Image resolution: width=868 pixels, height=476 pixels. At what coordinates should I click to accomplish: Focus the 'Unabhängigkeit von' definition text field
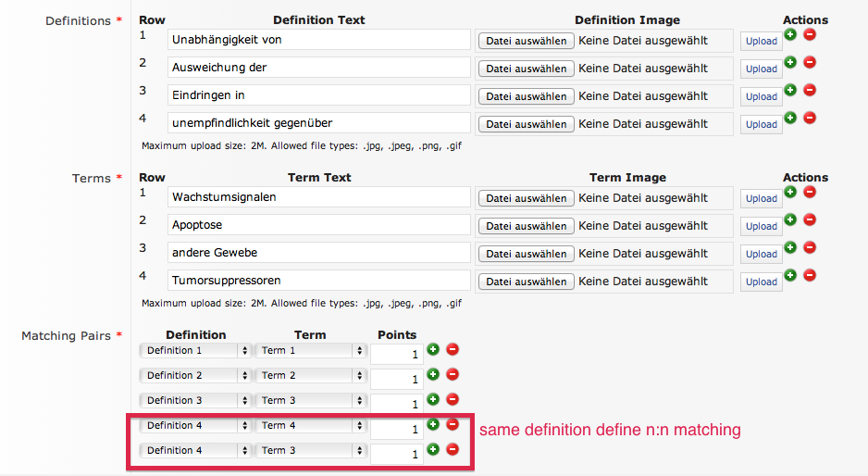319,40
